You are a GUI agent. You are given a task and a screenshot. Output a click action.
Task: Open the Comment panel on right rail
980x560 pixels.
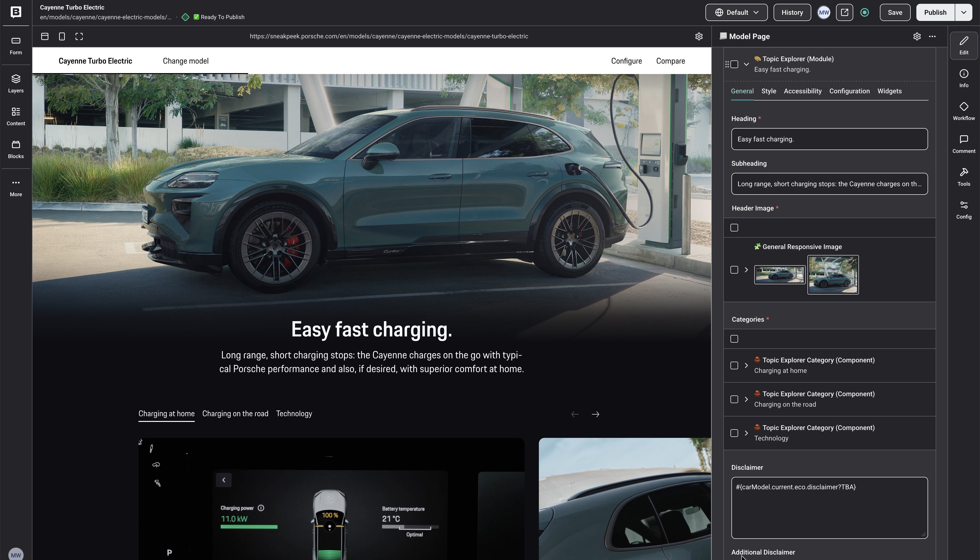pos(964,144)
